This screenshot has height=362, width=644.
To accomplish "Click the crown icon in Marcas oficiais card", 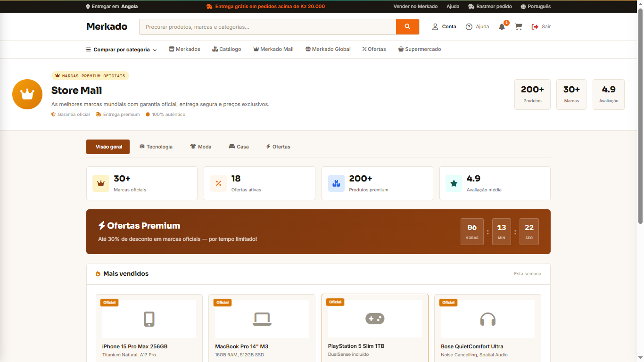I will pyautogui.click(x=101, y=183).
